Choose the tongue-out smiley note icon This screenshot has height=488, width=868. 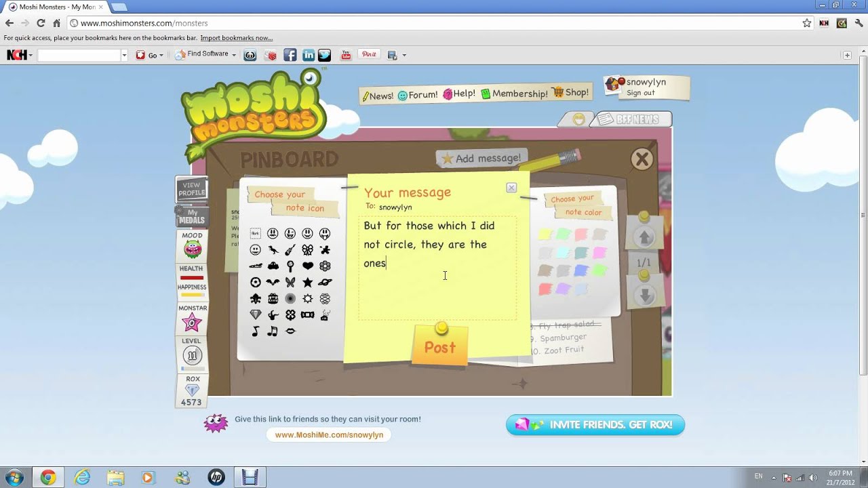pos(325,234)
